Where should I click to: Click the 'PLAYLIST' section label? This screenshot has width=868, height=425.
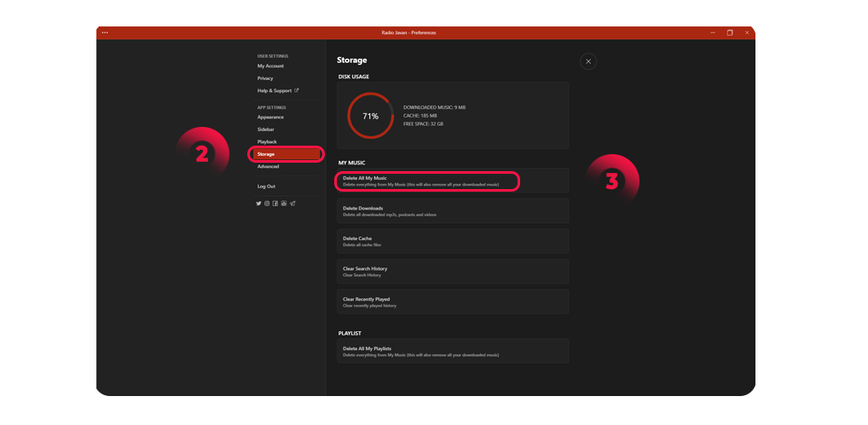(x=350, y=333)
